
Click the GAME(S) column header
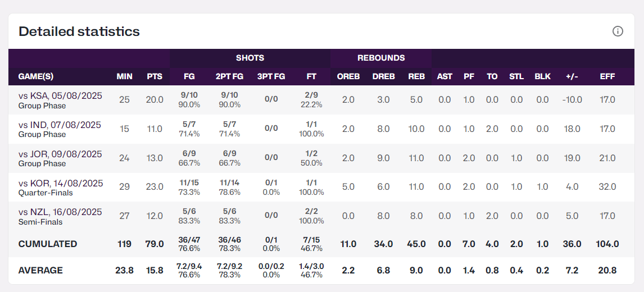(x=36, y=76)
